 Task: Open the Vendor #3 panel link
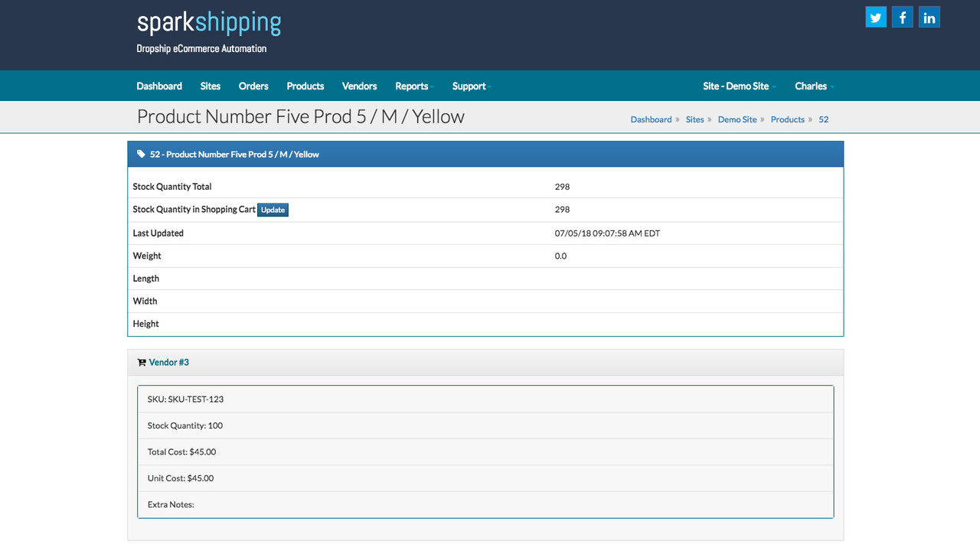click(168, 362)
